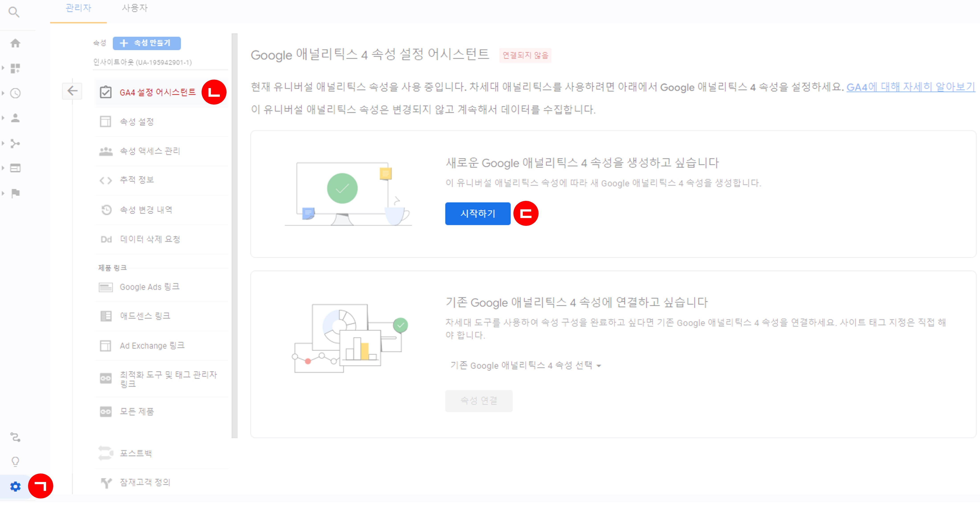
Task: Click the 애드센스 링크 icon
Action: 106,316
